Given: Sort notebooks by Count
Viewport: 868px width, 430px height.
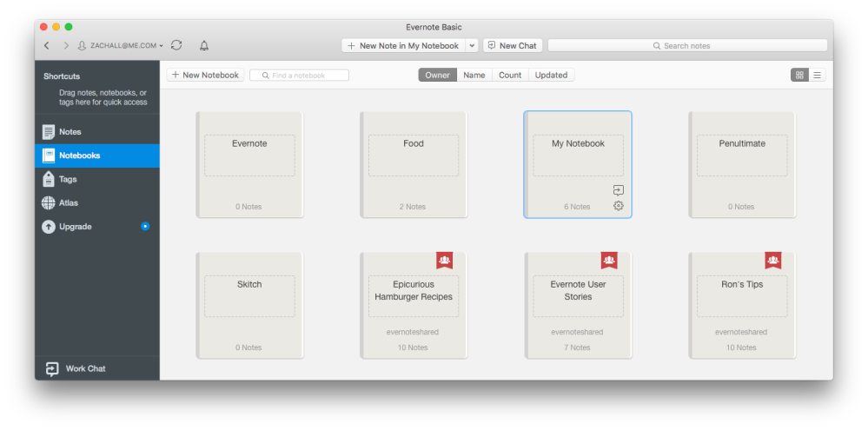Looking at the screenshot, I should coord(510,76).
